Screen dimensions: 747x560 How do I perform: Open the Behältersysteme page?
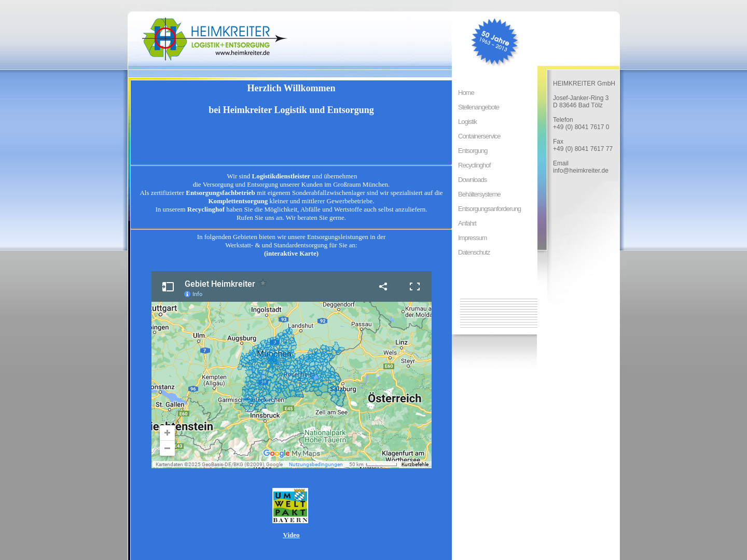479,194
